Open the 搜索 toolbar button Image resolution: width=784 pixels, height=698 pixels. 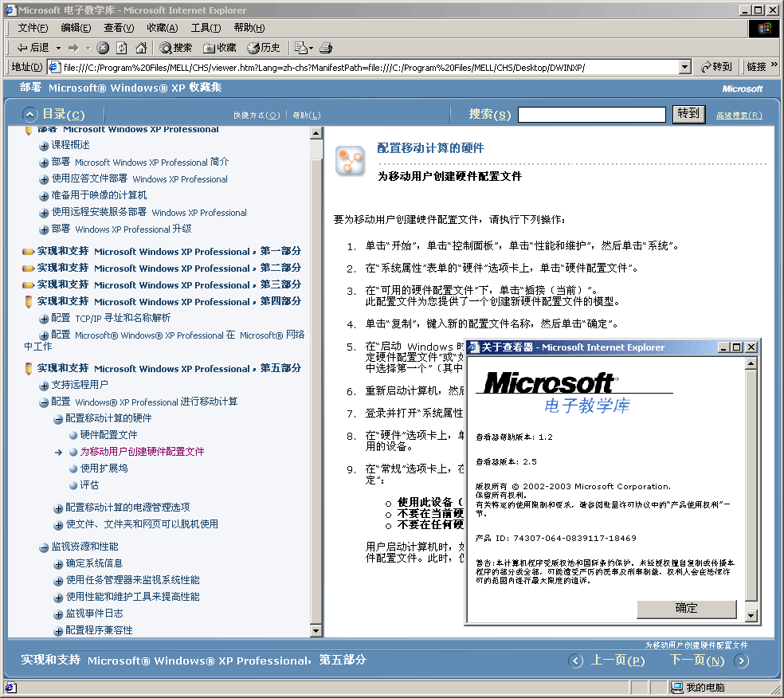click(x=175, y=48)
